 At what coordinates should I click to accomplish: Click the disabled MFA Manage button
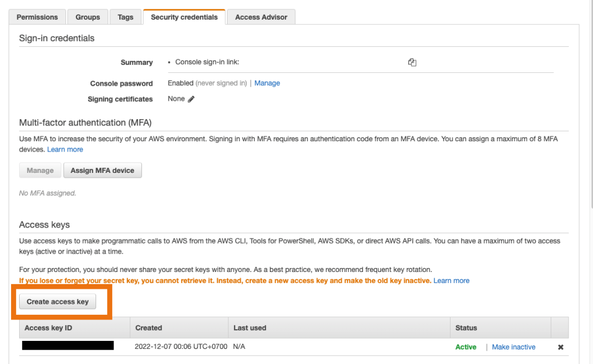[x=40, y=171]
